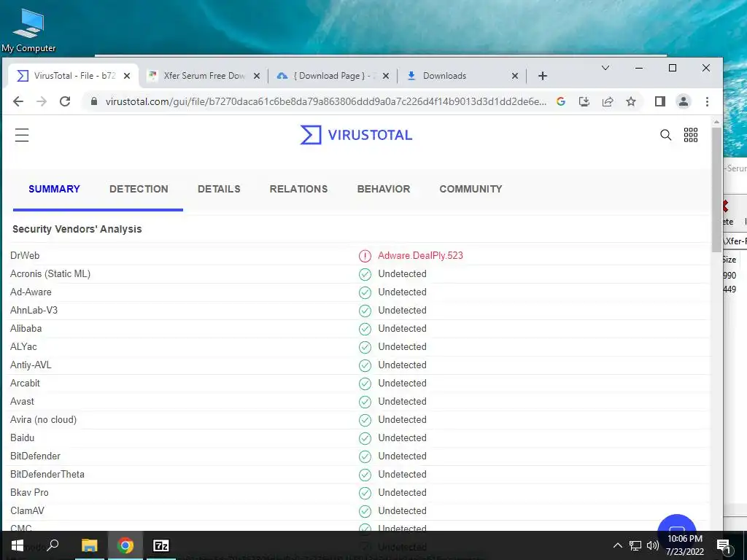Select the Alibaba vendor name
747x560 pixels.
pyautogui.click(x=26, y=329)
